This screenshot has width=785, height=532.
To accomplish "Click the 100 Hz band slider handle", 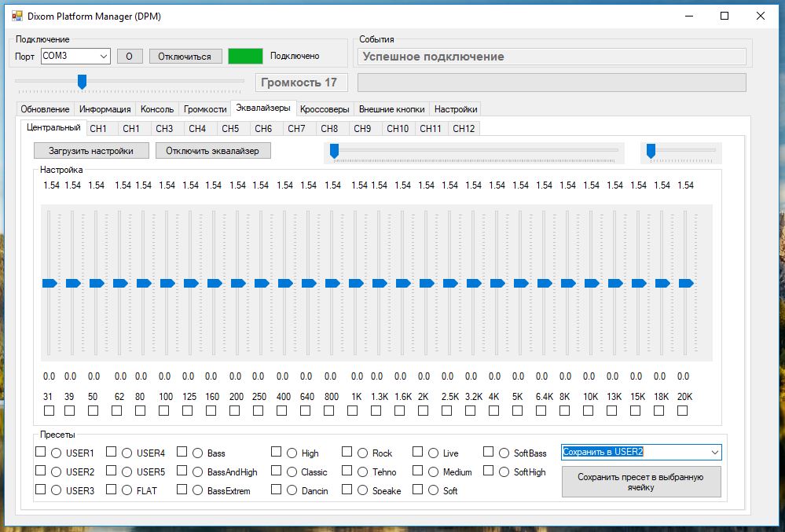I will 167,283.
